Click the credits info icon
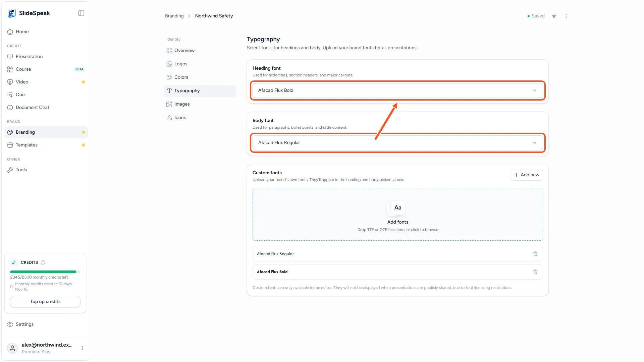The height and width of the screenshot is (362, 644). click(x=43, y=262)
